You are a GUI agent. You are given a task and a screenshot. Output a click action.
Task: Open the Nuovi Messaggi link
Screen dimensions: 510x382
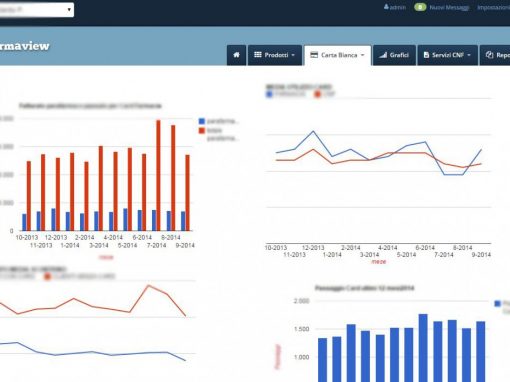point(449,7)
